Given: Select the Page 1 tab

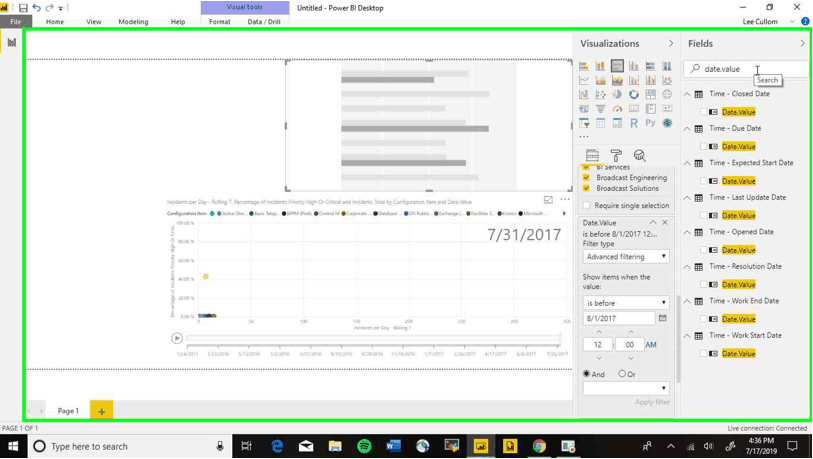Looking at the screenshot, I should pyautogui.click(x=68, y=411).
